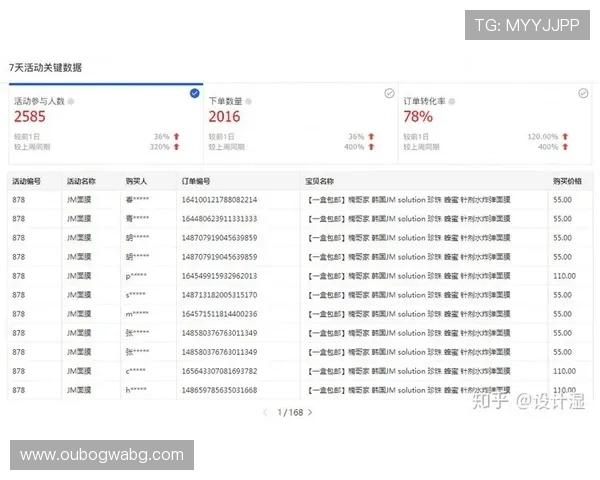
Task: Select the 下单数量 2016 metric tab
Action: (x=300, y=123)
